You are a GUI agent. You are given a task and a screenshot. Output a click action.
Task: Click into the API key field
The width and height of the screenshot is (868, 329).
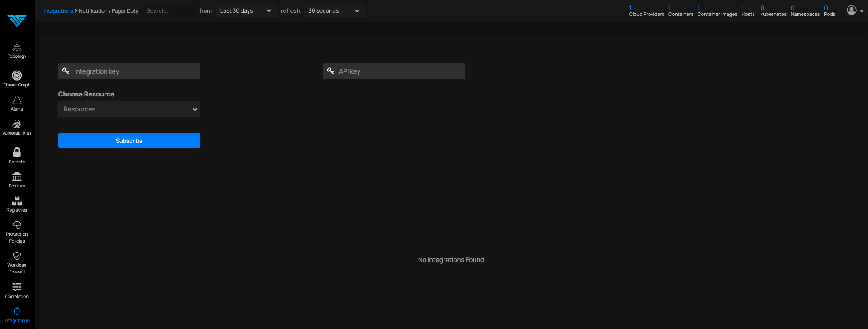point(394,71)
